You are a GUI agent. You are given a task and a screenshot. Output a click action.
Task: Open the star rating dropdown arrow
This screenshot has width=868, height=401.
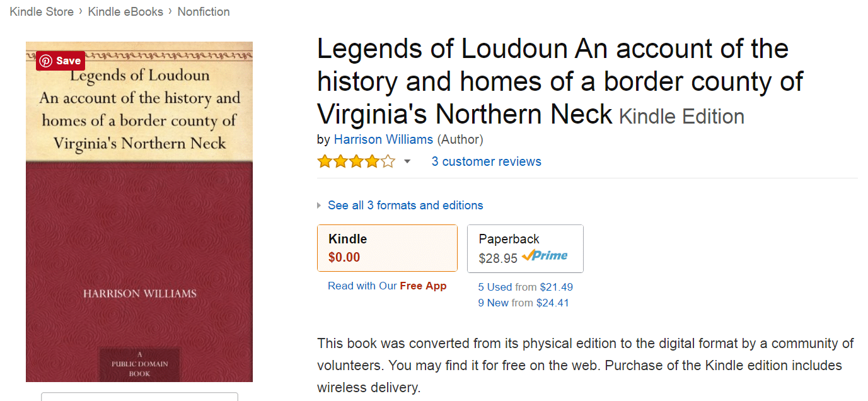pos(407,162)
